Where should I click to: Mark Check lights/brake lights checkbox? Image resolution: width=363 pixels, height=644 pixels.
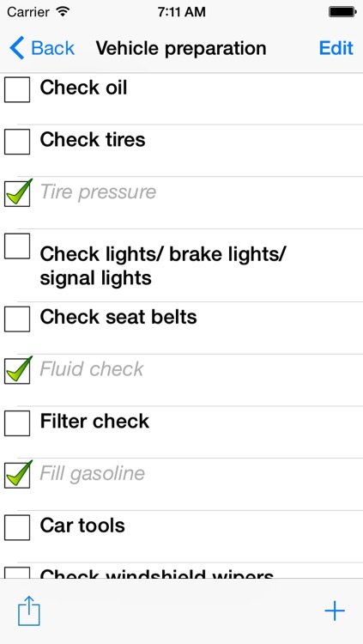[x=17, y=246]
